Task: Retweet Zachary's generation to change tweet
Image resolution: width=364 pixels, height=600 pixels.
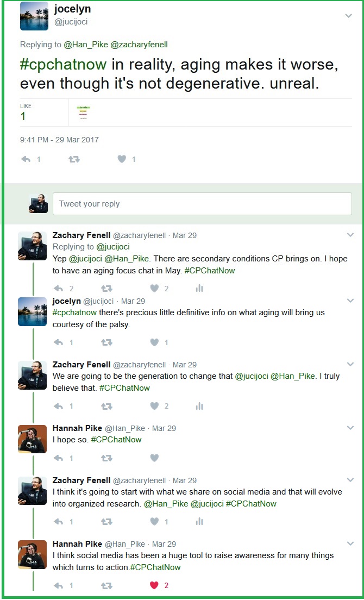Action: coord(107,406)
